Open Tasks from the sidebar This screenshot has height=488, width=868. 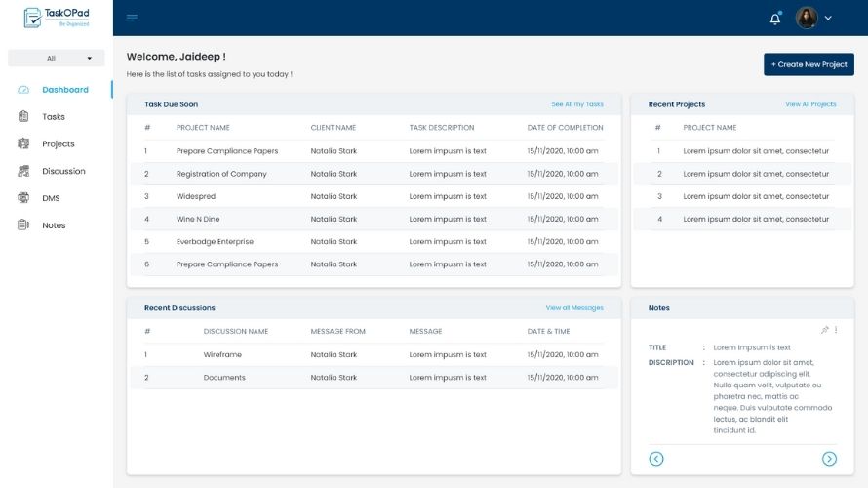click(54, 117)
